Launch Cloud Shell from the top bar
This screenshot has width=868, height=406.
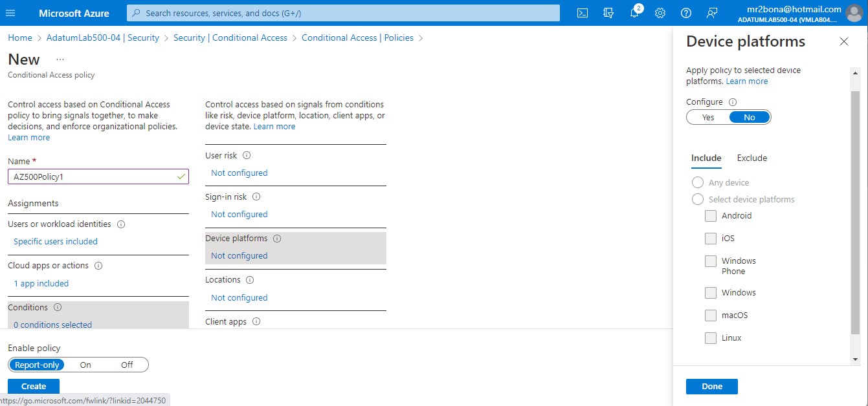(x=582, y=12)
